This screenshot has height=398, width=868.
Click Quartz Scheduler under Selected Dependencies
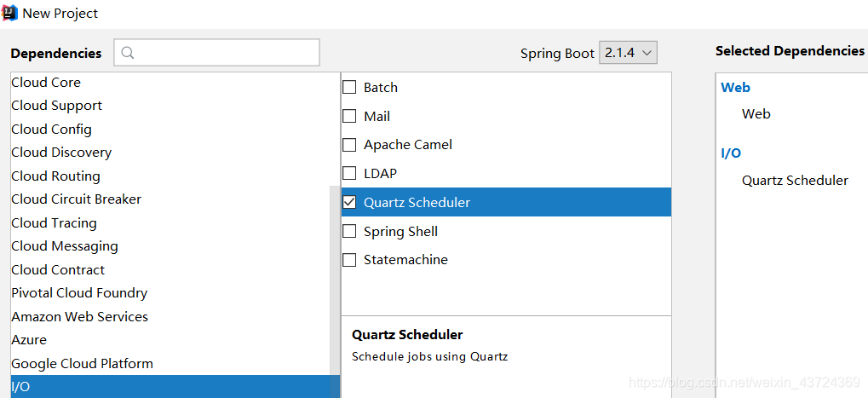[795, 181]
